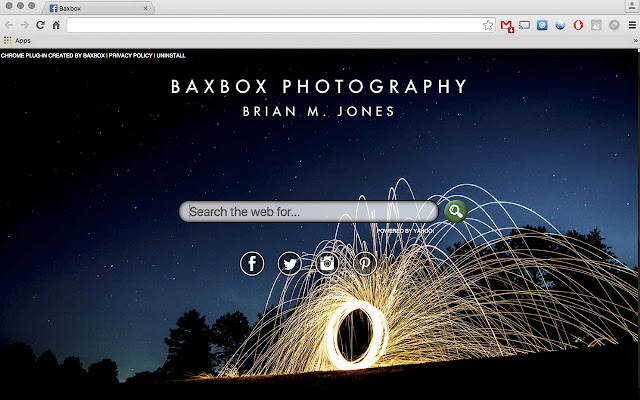
Task: Close the Baxbox tab
Action: (145, 8)
